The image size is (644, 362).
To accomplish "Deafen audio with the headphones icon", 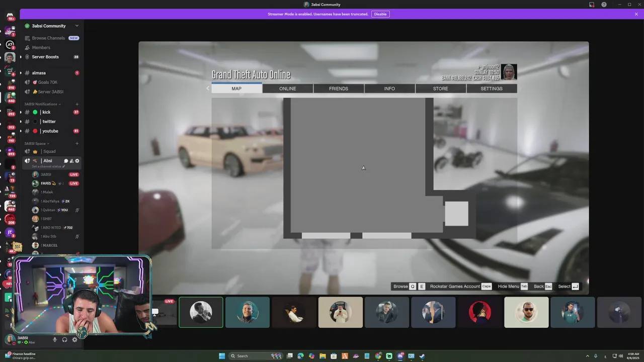I will tap(64, 339).
